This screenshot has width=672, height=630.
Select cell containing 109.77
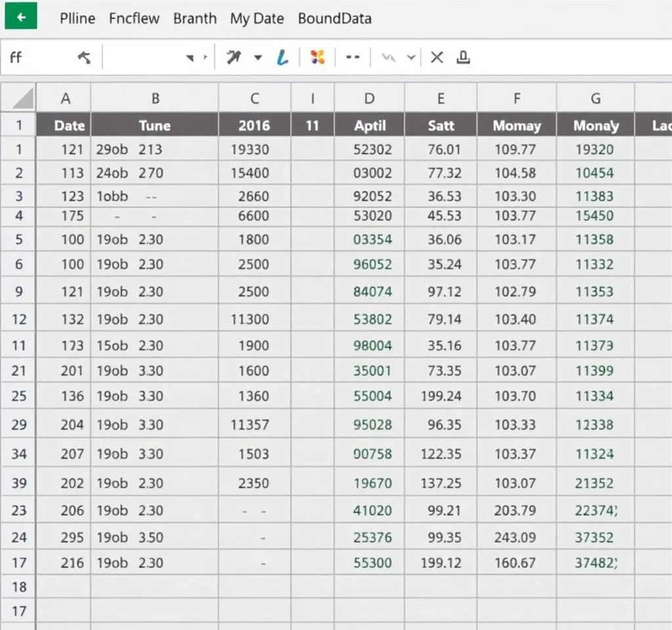[x=517, y=149]
